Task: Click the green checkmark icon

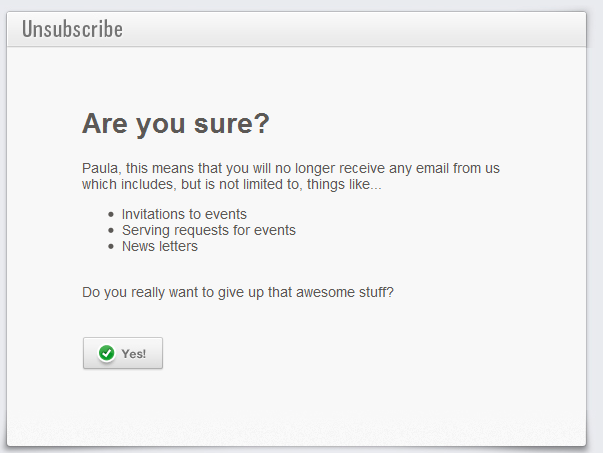Action: 107,353
